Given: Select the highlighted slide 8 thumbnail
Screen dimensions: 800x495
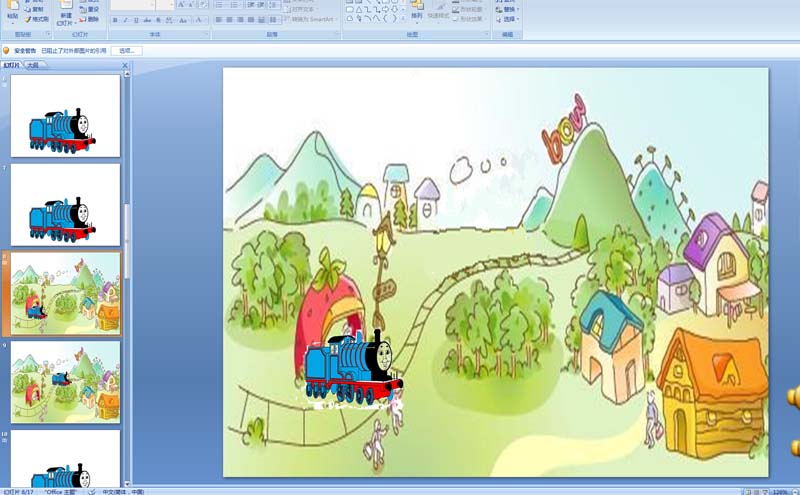Looking at the screenshot, I should [65, 293].
